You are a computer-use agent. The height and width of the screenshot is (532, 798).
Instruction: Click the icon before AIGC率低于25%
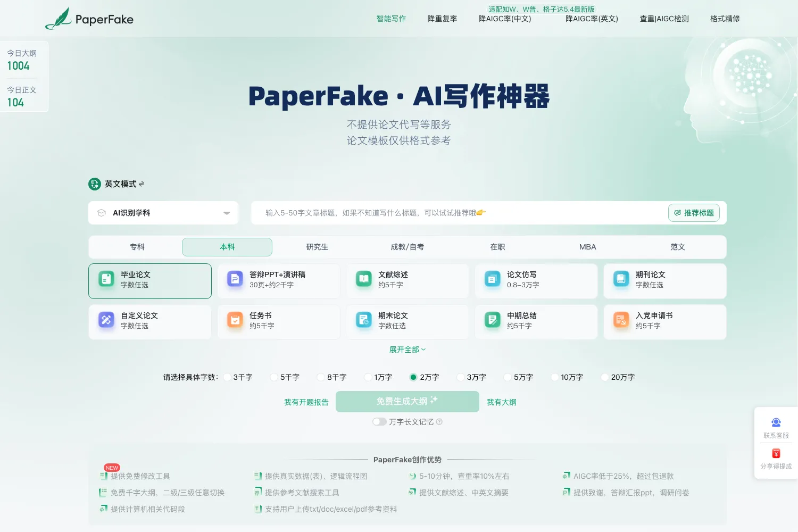pos(567,476)
